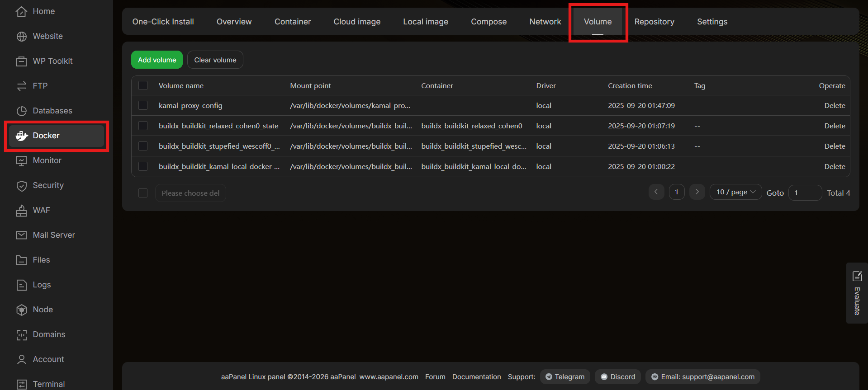
Task: Click the Total 4 pagination text
Action: click(839, 193)
